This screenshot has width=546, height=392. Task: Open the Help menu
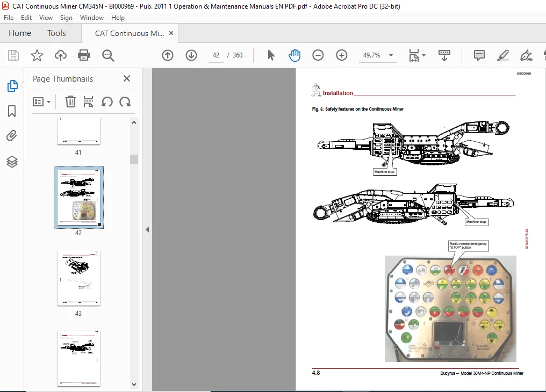[118, 17]
